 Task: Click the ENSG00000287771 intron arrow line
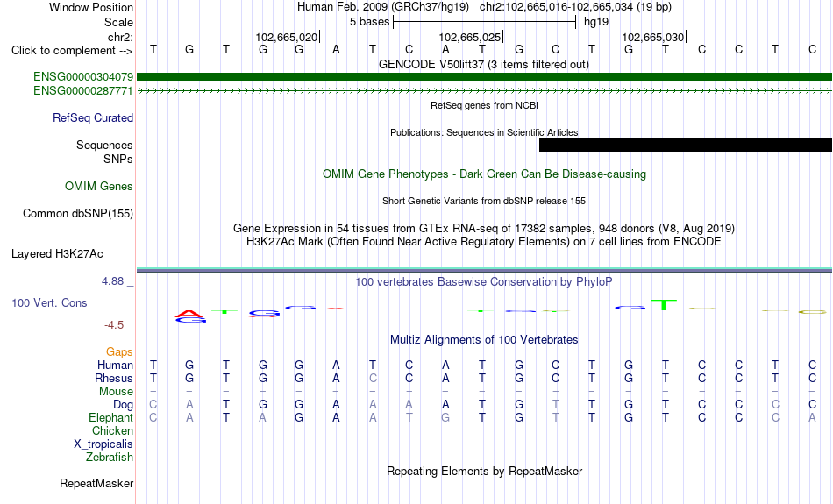(484, 91)
